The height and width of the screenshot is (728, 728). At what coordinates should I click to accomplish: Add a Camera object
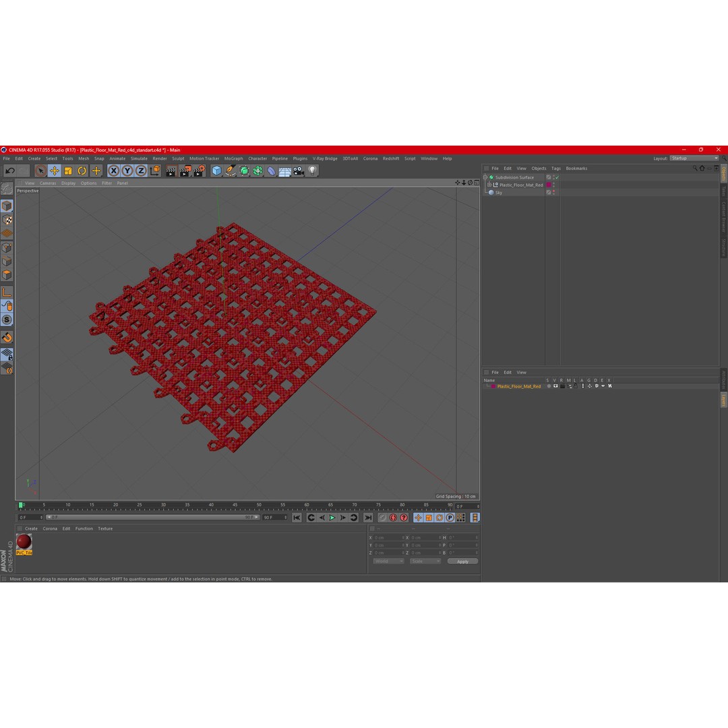pos(299,171)
